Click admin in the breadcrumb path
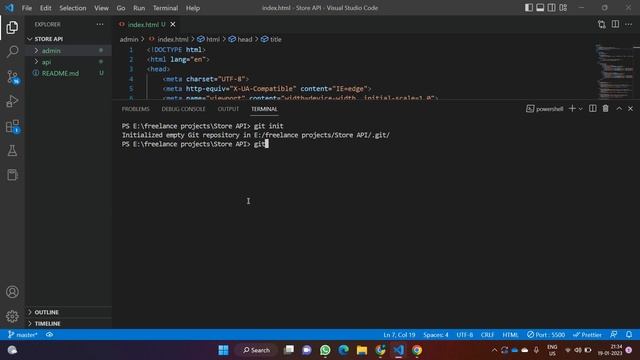 tap(129, 40)
